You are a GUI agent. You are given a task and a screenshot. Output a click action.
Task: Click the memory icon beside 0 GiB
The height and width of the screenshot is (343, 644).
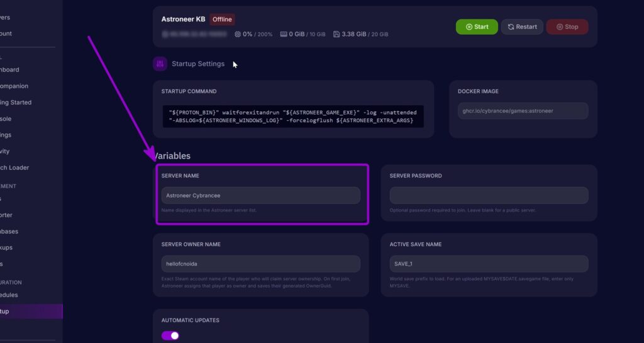[284, 34]
